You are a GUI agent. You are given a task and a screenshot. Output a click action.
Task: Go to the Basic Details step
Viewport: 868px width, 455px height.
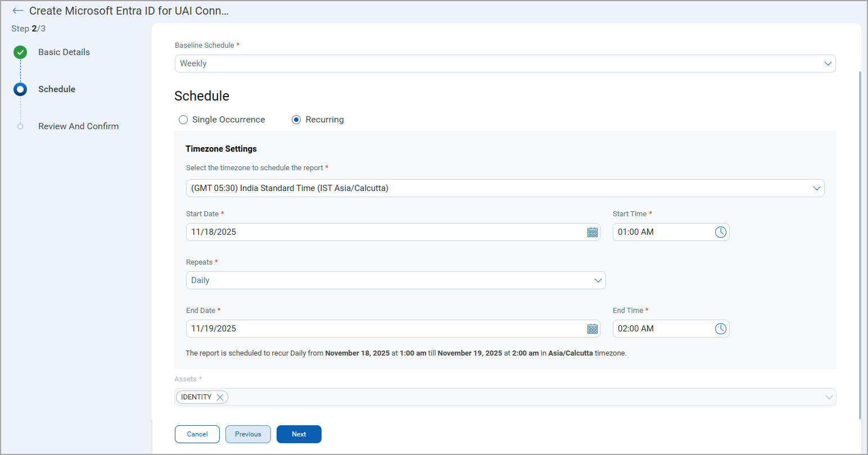[64, 52]
